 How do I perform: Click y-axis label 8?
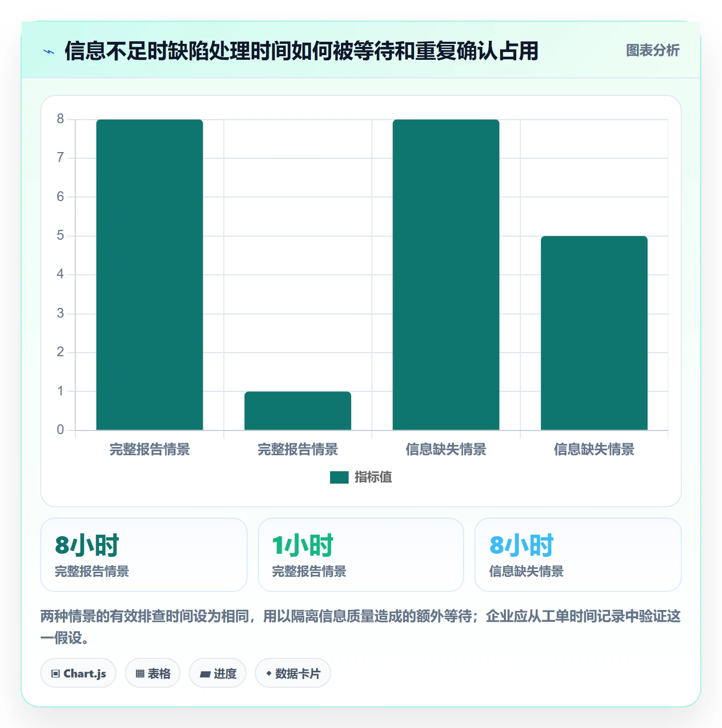tap(60, 119)
